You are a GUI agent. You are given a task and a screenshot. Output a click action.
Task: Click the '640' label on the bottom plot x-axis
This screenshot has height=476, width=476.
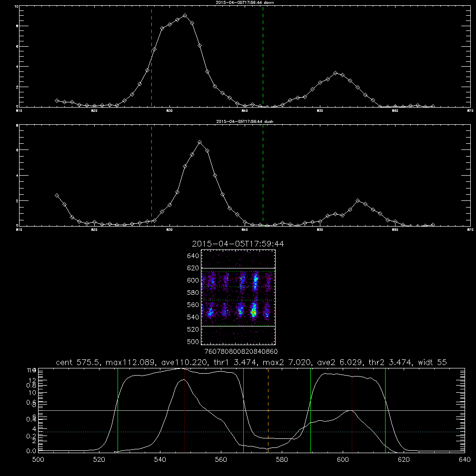tap(465, 460)
